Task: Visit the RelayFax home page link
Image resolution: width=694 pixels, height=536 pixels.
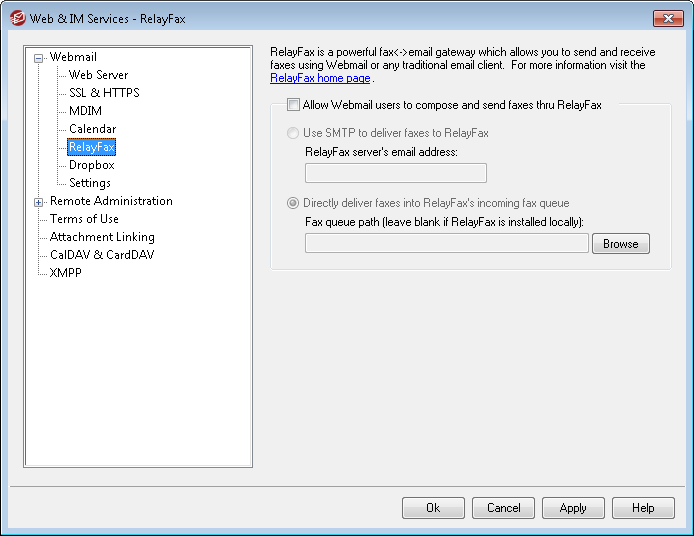Action: pos(320,78)
